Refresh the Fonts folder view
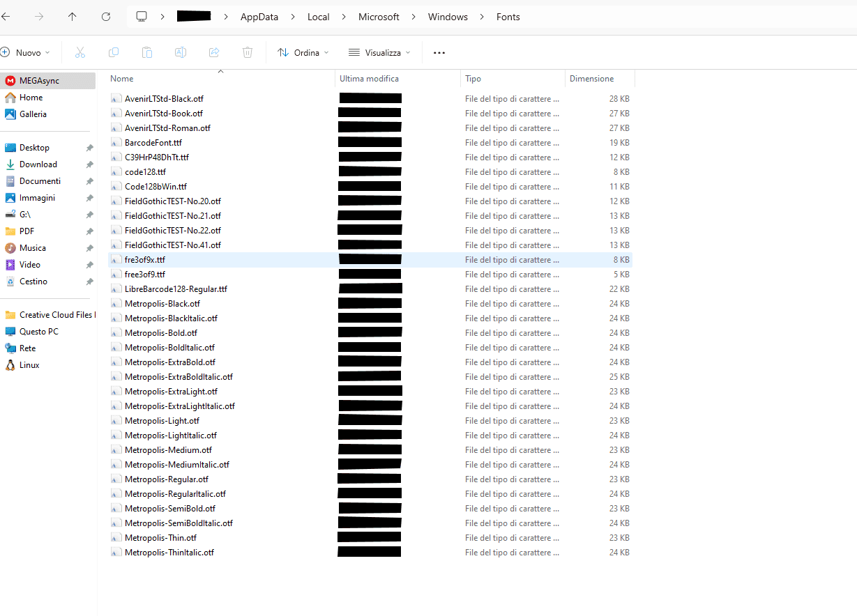 [x=106, y=16]
